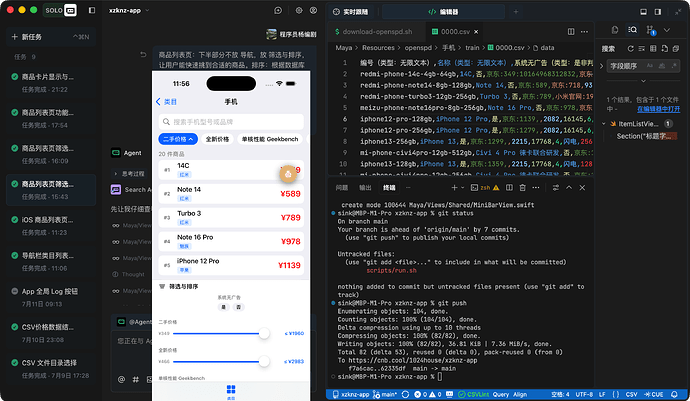Open the iPhone 12 Pro ¥1139 row
This screenshot has width=690, height=401.
[x=231, y=265]
